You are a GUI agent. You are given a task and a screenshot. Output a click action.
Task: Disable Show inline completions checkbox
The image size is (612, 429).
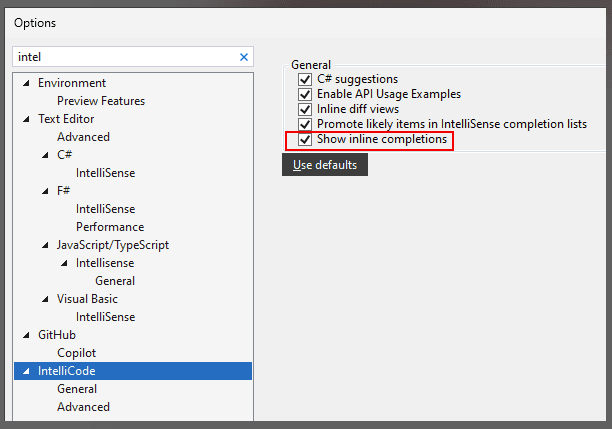pos(305,139)
